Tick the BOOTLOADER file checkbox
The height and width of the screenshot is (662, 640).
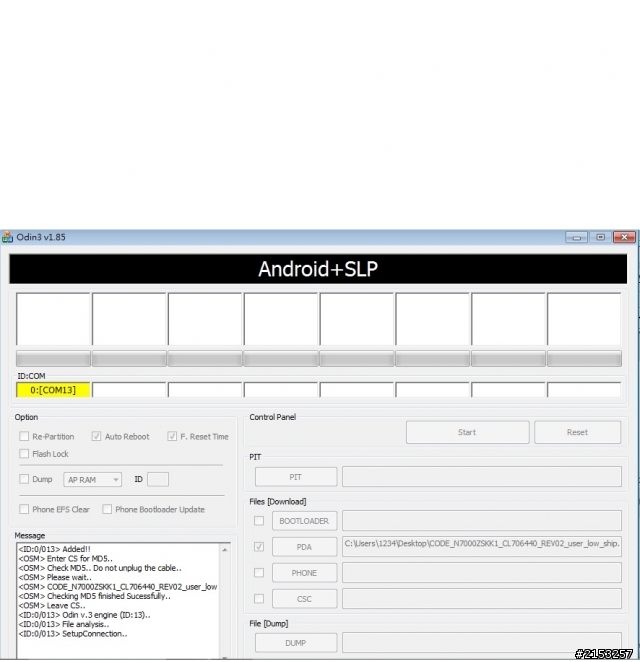[x=259, y=521]
